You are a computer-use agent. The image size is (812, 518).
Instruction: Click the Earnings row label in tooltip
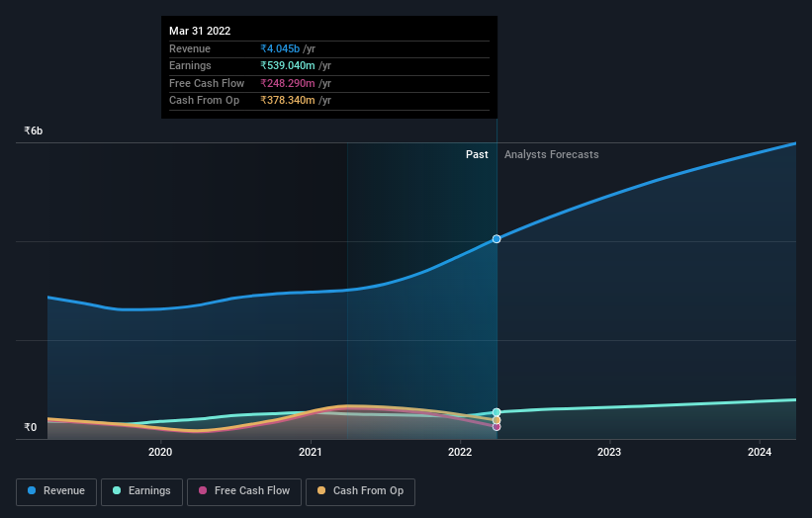pyautogui.click(x=190, y=65)
